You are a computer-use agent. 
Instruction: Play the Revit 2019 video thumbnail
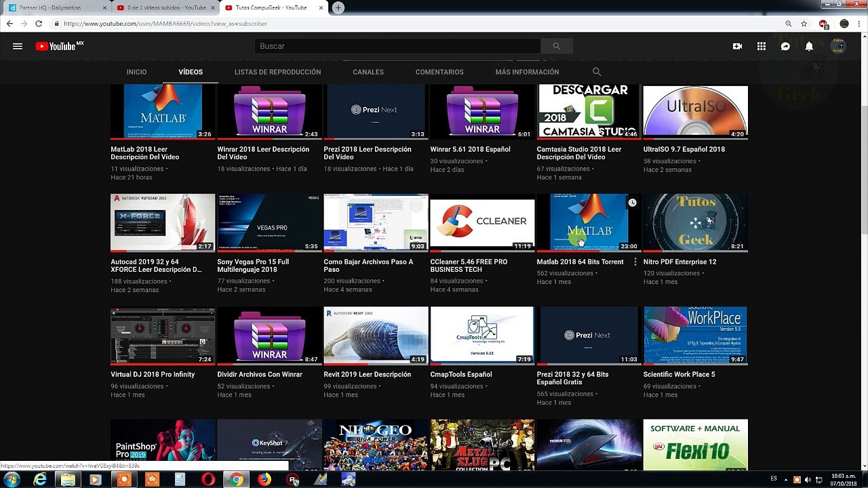[x=376, y=335]
